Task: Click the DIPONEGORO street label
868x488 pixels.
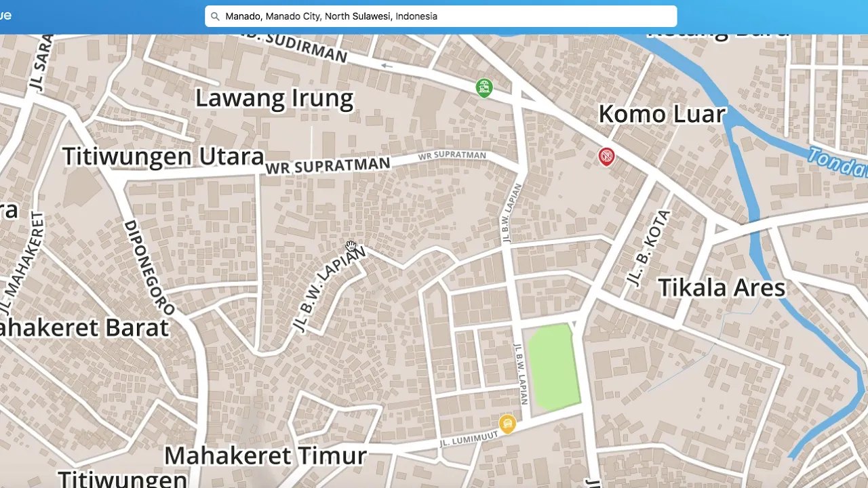Action: coord(149,267)
